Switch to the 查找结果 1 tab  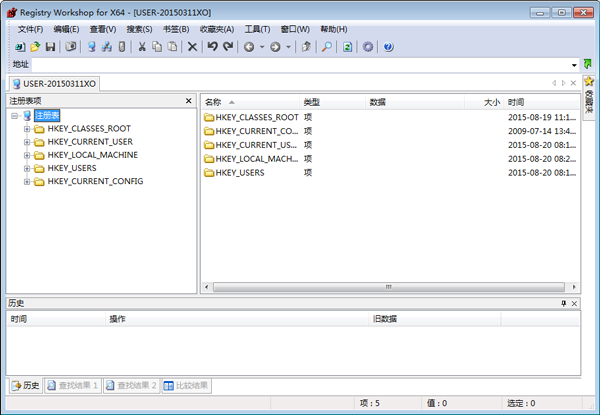click(72, 385)
